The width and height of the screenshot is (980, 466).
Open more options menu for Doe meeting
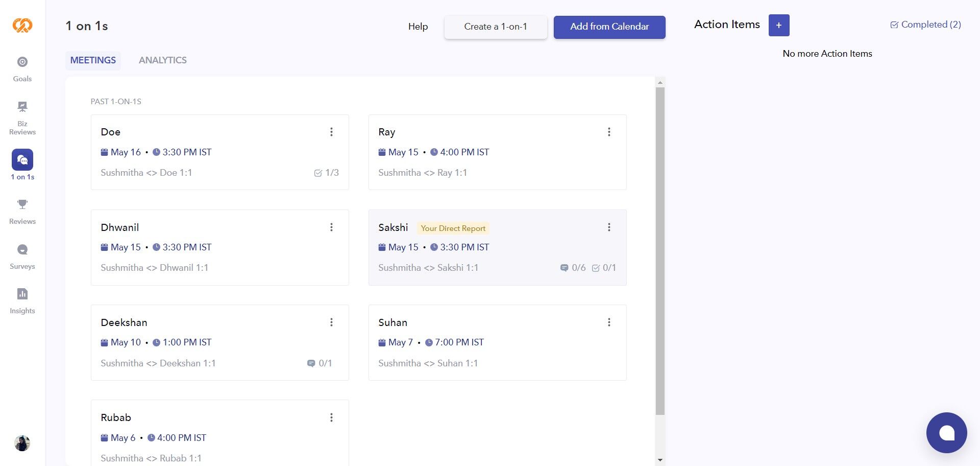331,132
